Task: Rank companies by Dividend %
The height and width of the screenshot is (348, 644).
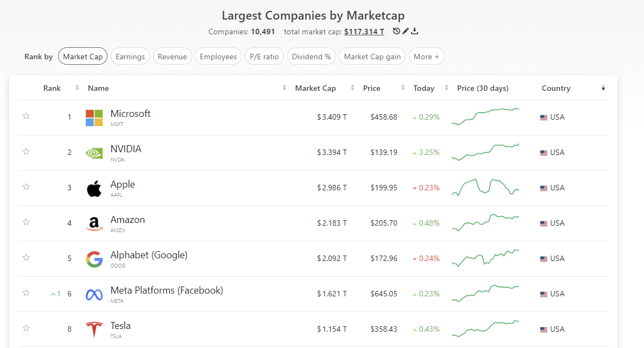Action: pos(311,57)
